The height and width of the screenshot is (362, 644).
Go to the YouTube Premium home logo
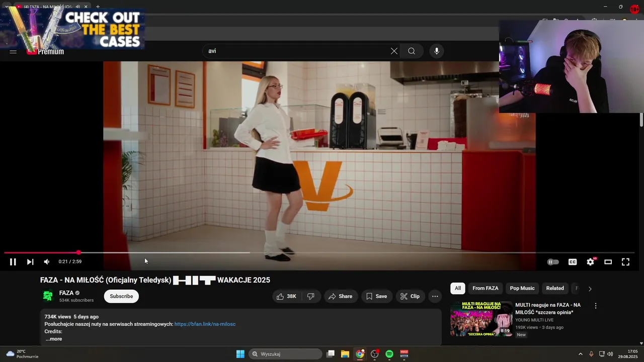(46, 51)
